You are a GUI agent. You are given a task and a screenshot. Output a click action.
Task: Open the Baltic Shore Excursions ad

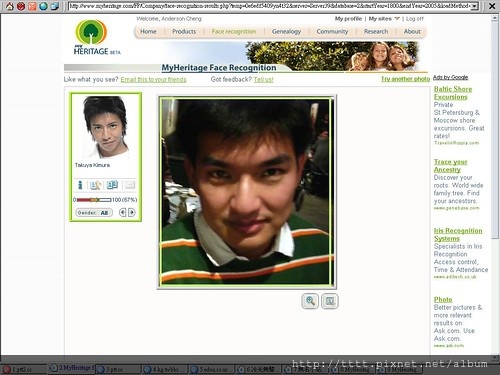pos(453,93)
